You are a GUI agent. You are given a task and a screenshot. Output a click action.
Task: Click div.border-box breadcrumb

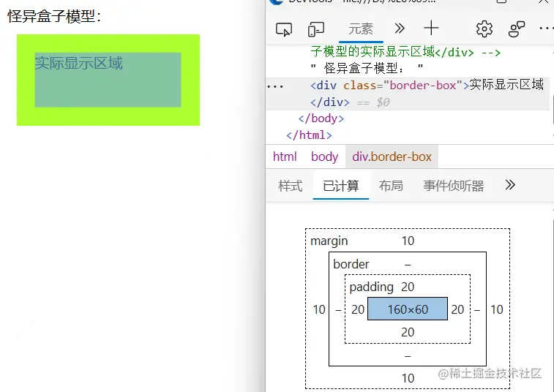pos(392,157)
